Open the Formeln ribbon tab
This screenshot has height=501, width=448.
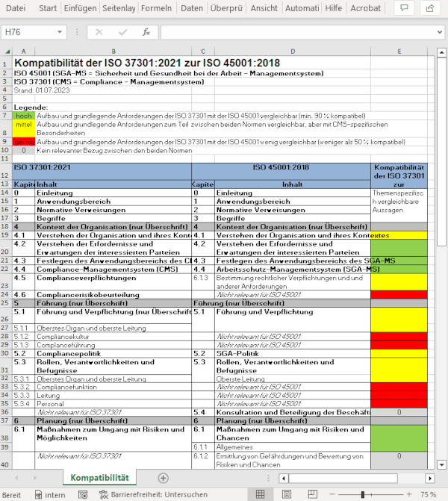click(x=156, y=8)
